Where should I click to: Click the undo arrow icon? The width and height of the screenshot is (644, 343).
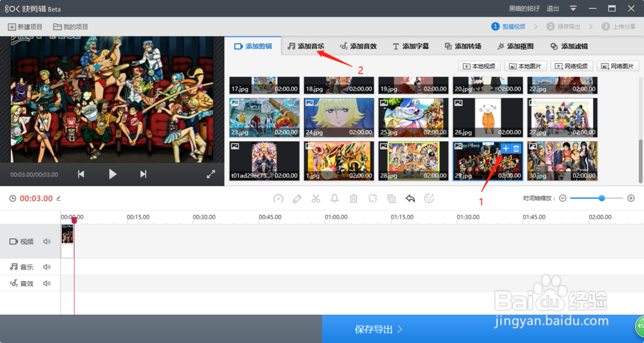coord(410,199)
